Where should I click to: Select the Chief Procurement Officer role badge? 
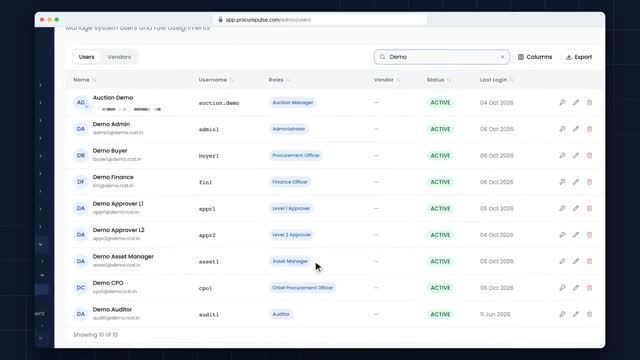pyautogui.click(x=302, y=288)
